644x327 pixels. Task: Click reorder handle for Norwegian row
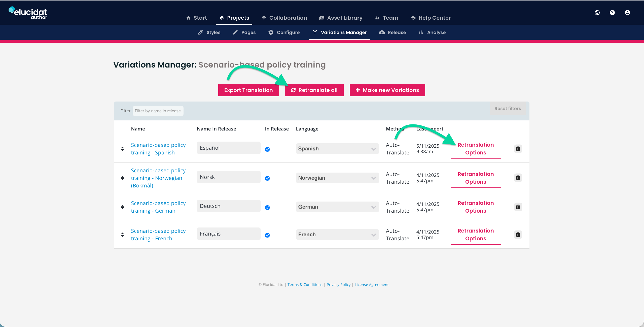[122, 178]
